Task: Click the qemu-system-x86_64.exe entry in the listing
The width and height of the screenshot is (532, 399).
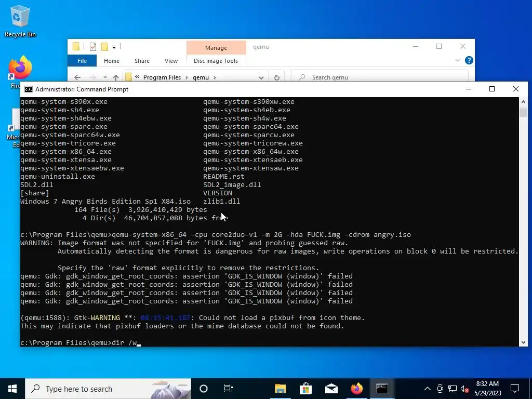Action: (66, 152)
